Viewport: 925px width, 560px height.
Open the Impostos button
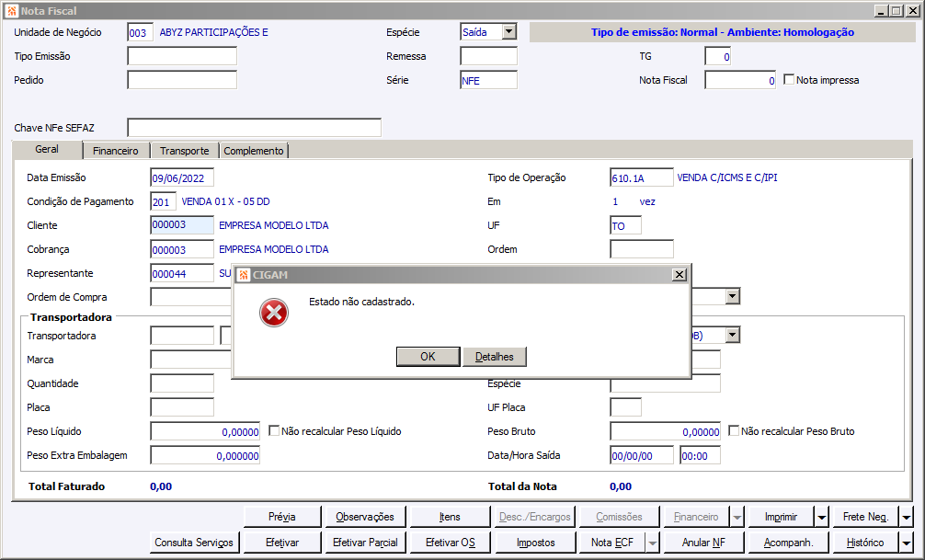click(x=536, y=543)
